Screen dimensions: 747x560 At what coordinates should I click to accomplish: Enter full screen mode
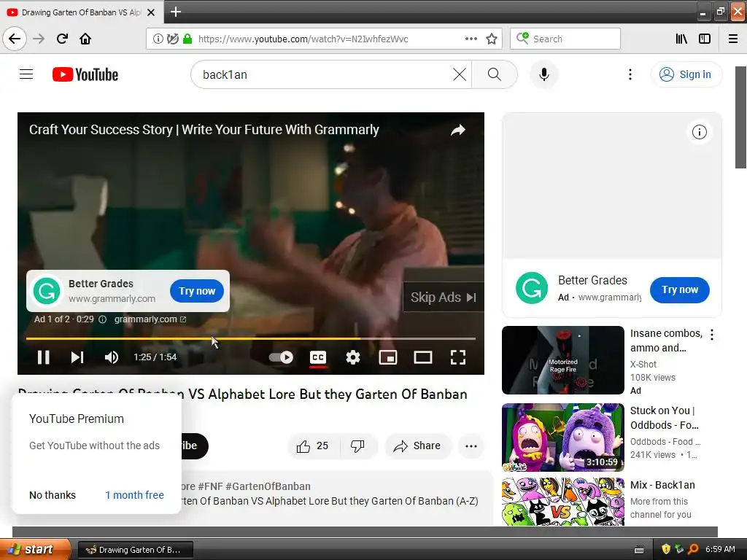tap(458, 357)
